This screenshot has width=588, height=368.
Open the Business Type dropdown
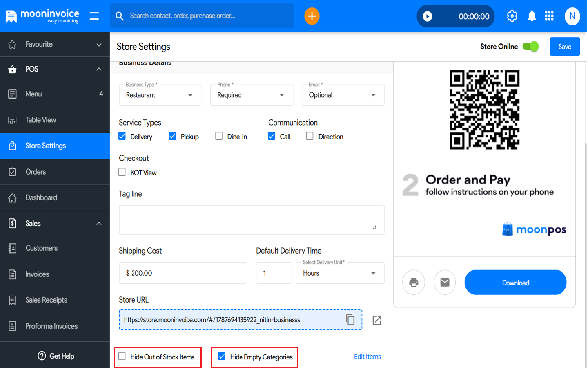tap(160, 95)
